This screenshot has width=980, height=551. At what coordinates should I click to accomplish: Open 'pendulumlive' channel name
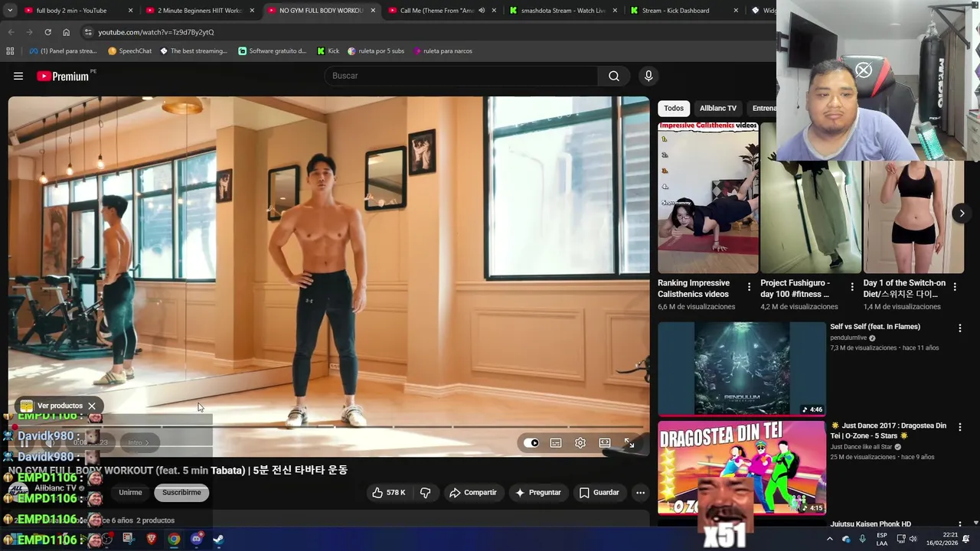pos(849,337)
